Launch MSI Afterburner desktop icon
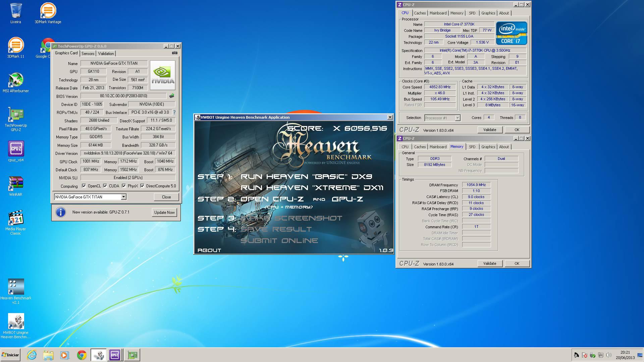The width and height of the screenshot is (644, 362). click(15, 82)
